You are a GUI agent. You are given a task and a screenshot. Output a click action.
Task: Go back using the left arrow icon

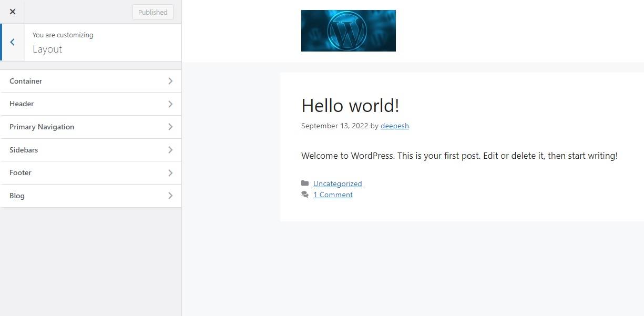click(x=13, y=42)
